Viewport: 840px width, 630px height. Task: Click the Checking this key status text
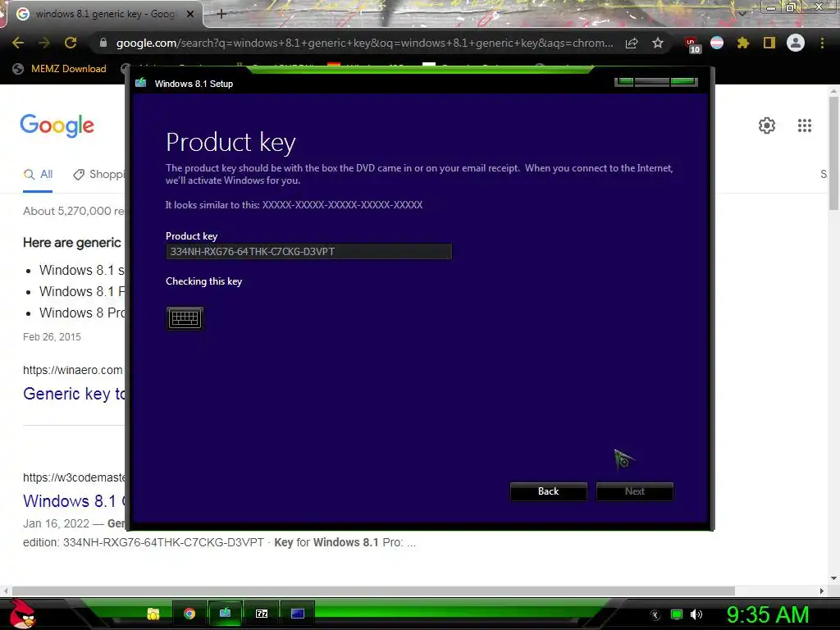coord(203,281)
